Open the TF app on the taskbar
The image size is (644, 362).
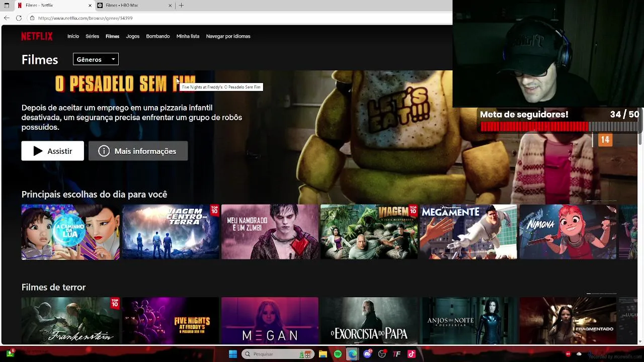coord(396,354)
